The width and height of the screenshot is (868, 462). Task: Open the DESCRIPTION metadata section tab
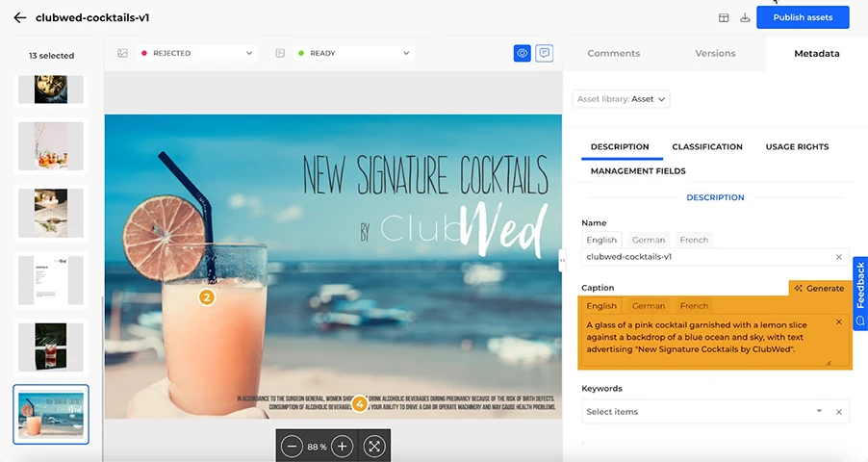coord(620,147)
